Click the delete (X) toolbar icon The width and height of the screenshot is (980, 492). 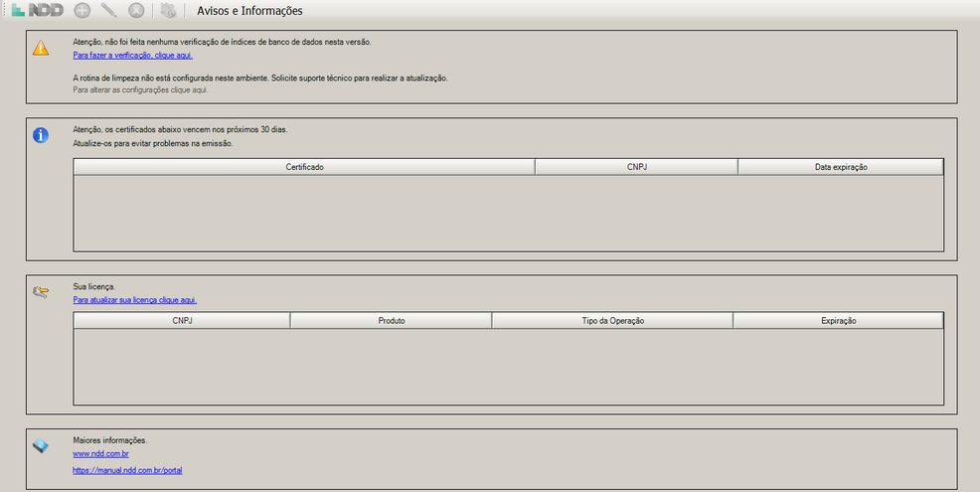pos(136,10)
